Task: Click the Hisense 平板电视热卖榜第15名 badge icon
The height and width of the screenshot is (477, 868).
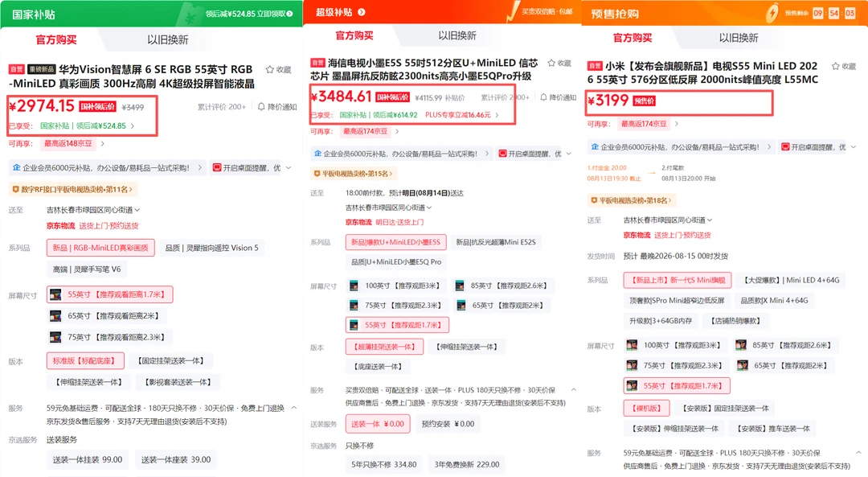Action: tap(317, 174)
